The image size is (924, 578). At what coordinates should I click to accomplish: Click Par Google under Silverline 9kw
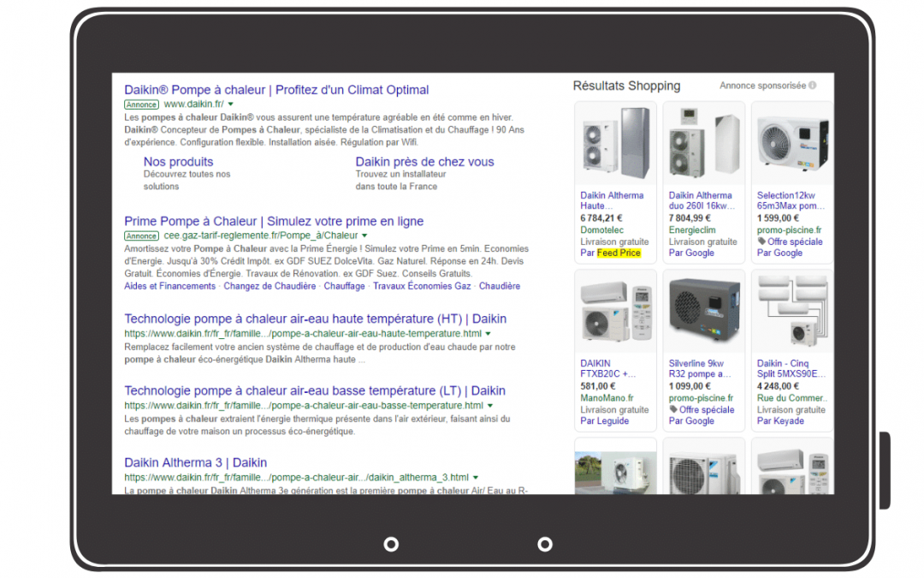tap(691, 421)
